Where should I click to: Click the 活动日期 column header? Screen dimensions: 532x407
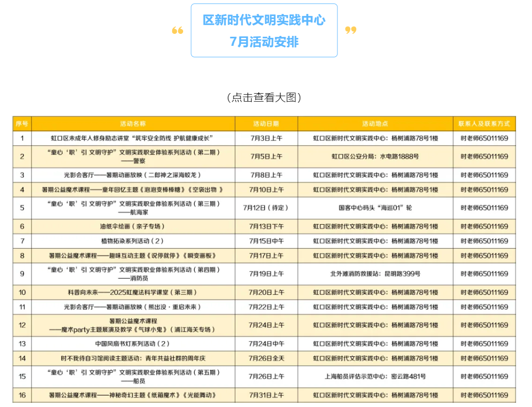pos(266,124)
